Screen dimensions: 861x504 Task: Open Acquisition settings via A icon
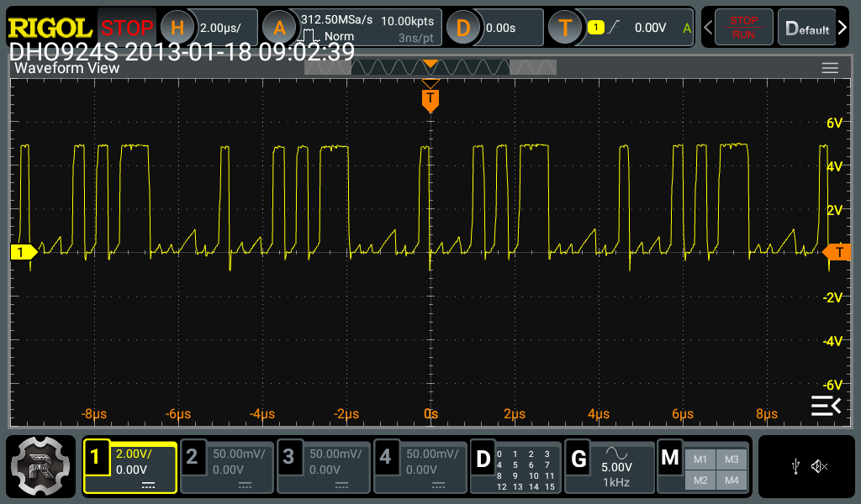point(279,28)
